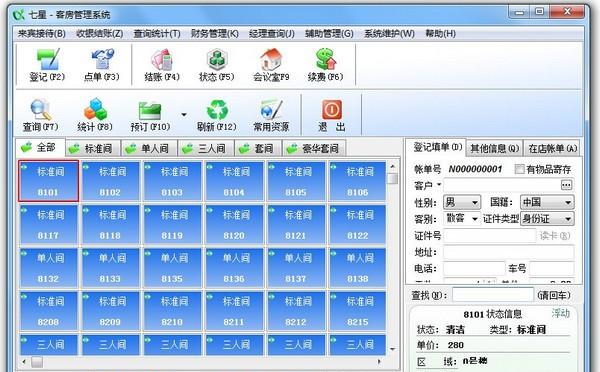This screenshot has width=600, height=372.
Task: Expand the 性别 gender dropdown
Action: 474,202
